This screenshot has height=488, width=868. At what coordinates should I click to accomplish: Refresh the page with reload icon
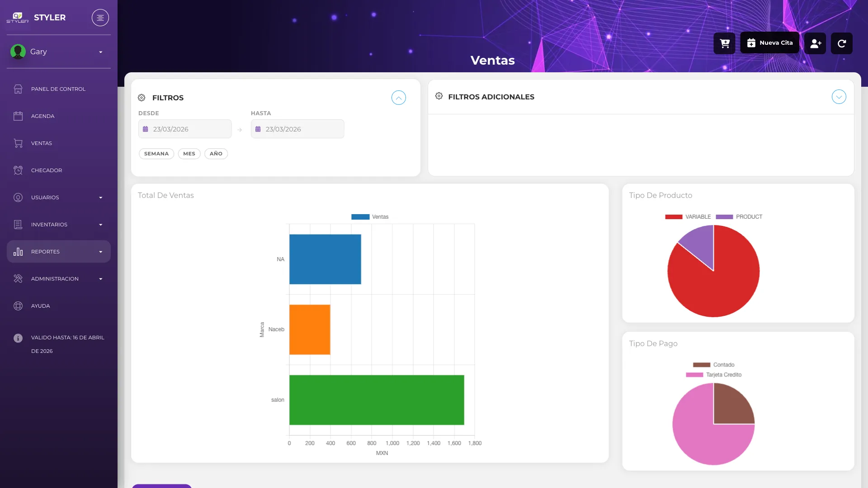842,43
